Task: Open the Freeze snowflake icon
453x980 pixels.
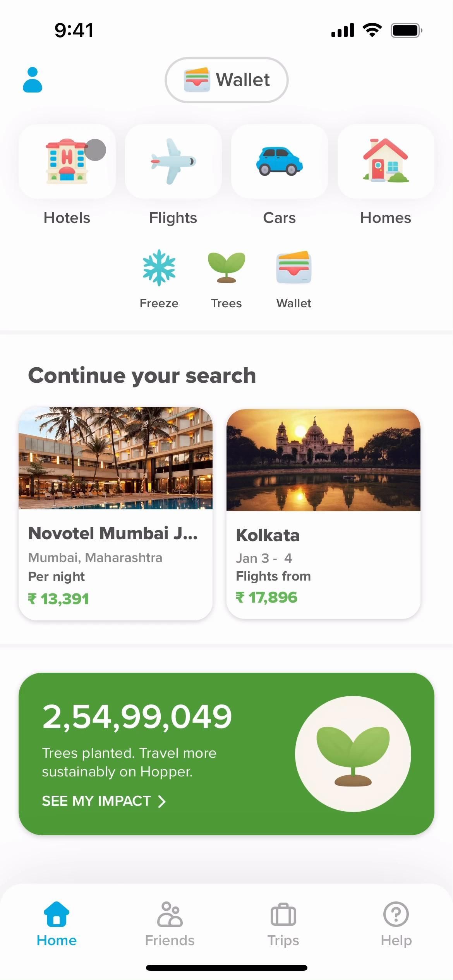Action: 159,268
